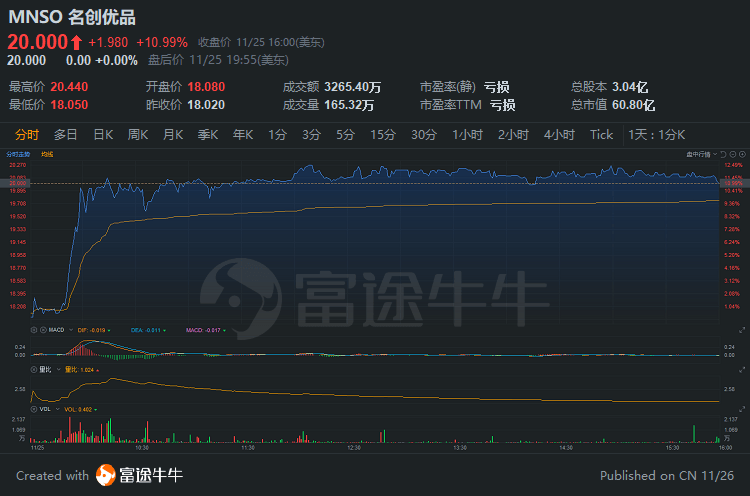Click the 总市值 60.80亿 value
The width and height of the screenshot is (750, 496).
(634, 105)
